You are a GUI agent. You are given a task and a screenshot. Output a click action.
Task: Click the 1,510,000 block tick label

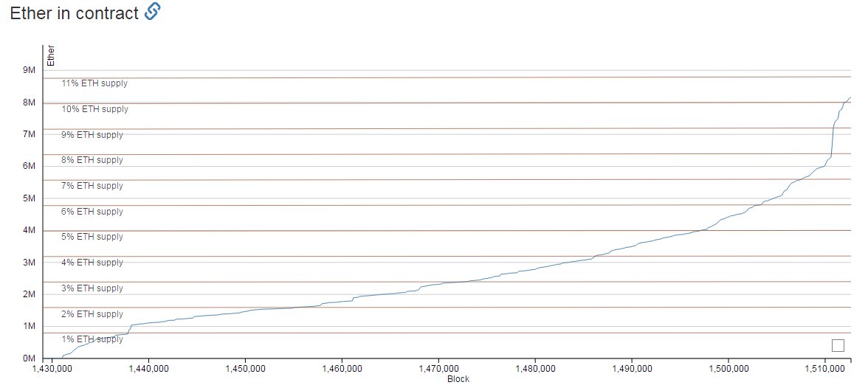click(x=825, y=369)
